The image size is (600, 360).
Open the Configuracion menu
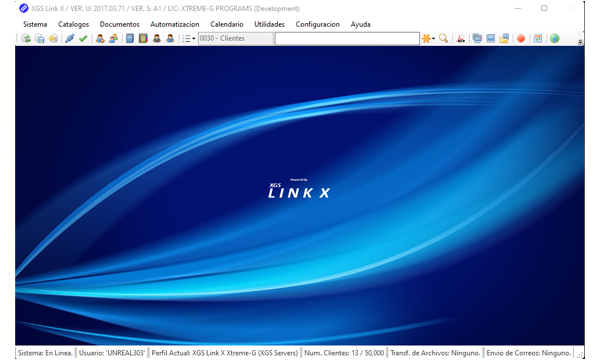click(318, 24)
